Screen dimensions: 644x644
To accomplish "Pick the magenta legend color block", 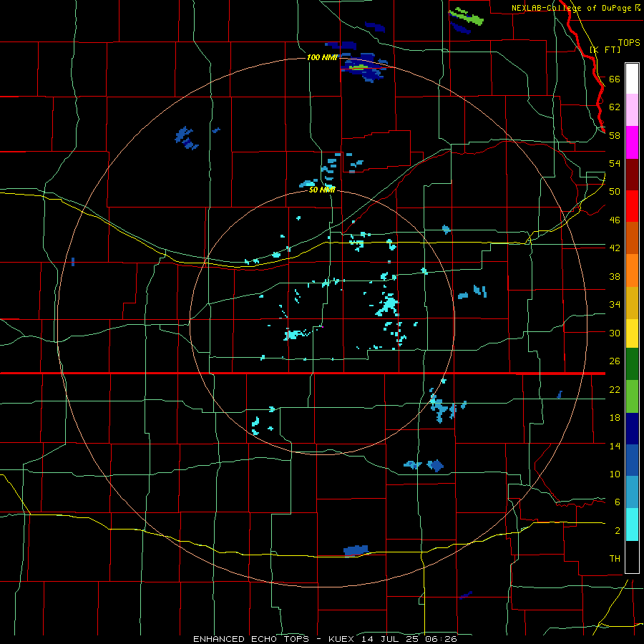I will [632, 142].
